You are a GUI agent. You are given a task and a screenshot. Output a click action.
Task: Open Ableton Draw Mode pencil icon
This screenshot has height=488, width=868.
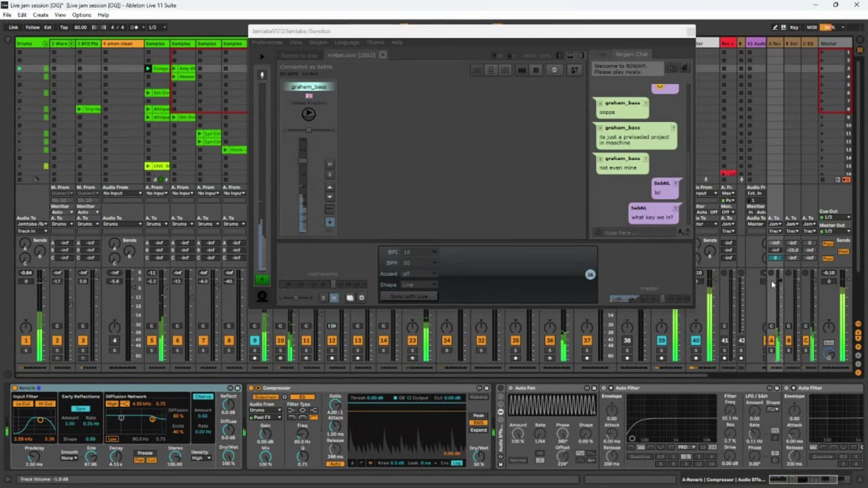click(x=775, y=27)
